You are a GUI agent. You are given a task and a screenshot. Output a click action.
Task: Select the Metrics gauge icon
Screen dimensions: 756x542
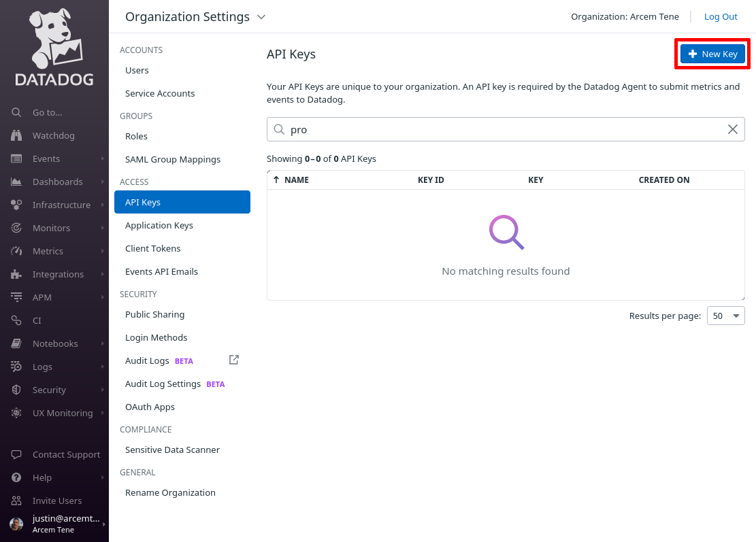(16, 251)
